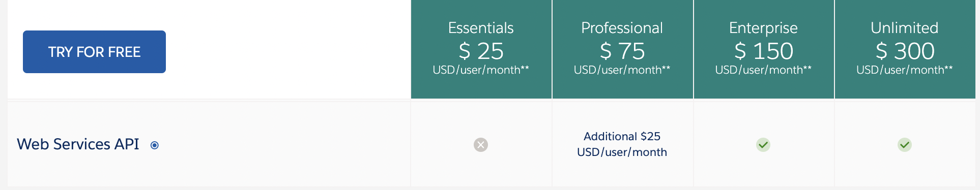
Task: Click USD/user/month** footnote under Essentials price
Action: (x=481, y=70)
